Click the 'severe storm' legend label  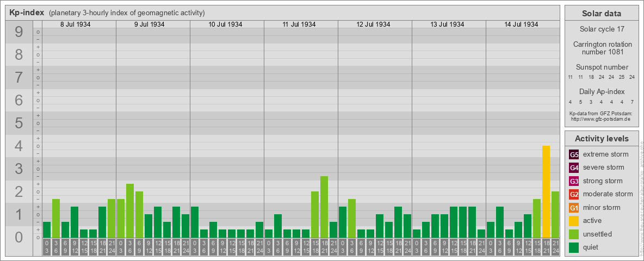click(604, 167)
